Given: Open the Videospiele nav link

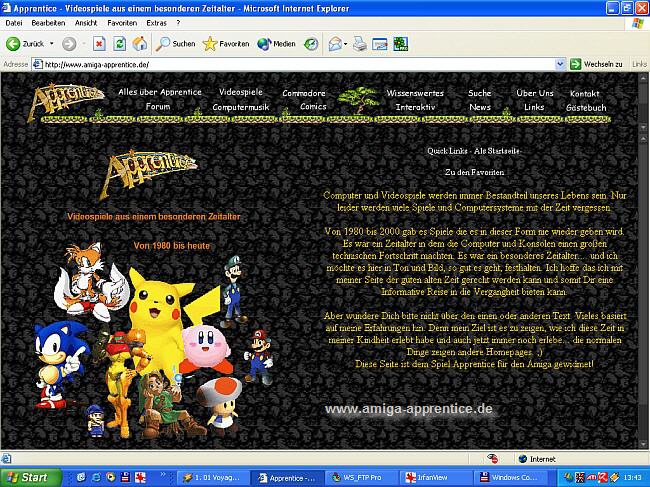Looking at the screenshot, I should (241, 92).
